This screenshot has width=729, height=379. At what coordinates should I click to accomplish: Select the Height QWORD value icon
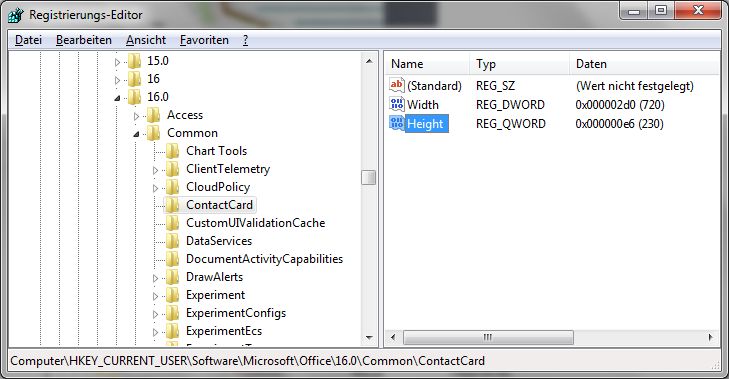pyautogui.click(x=397, y=123)
